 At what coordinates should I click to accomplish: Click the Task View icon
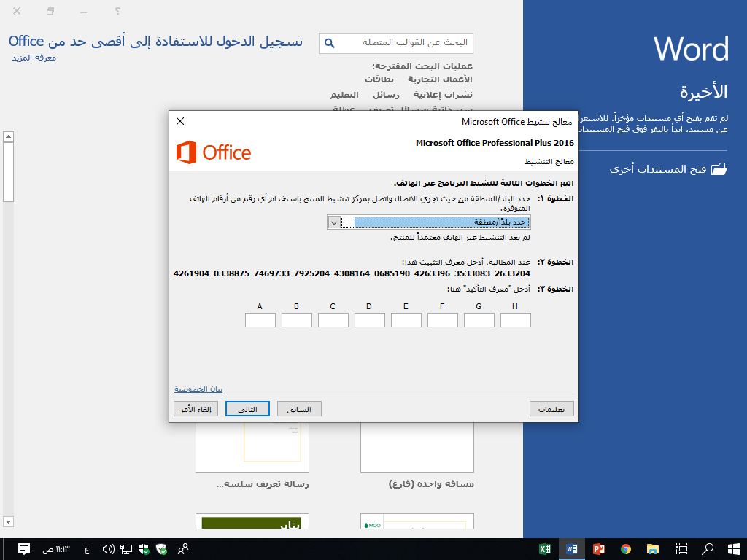point(682,549)
